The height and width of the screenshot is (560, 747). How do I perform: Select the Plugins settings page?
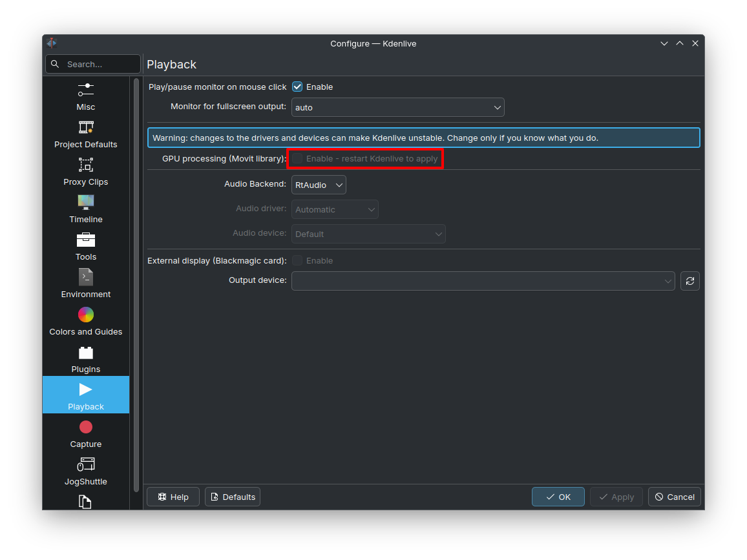click(x=86, y=358)
